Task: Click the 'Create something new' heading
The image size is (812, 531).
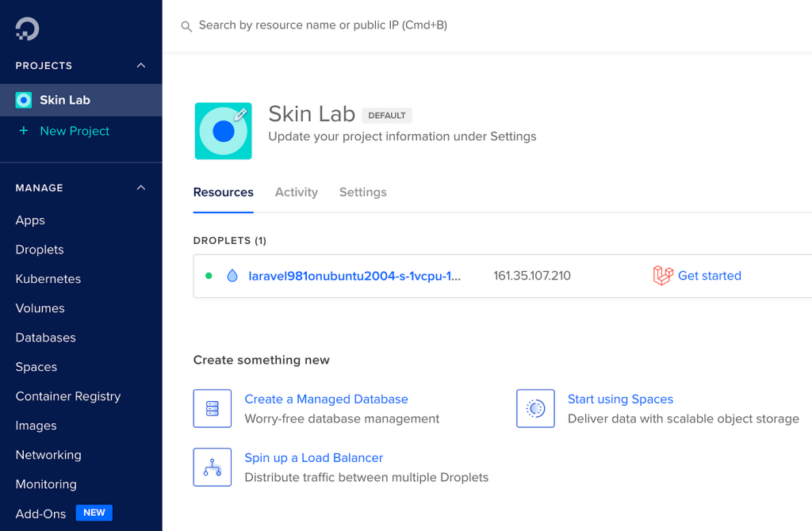Action: coord(262,361)
